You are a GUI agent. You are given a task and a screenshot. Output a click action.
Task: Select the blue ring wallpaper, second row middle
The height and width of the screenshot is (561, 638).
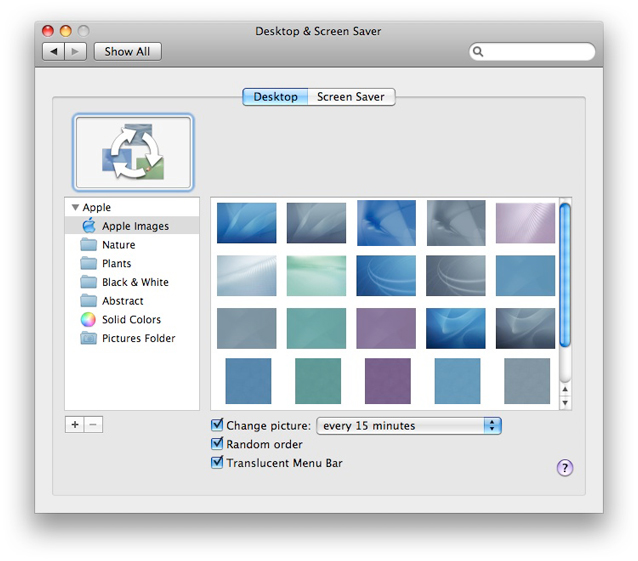[x=386, y=275]
